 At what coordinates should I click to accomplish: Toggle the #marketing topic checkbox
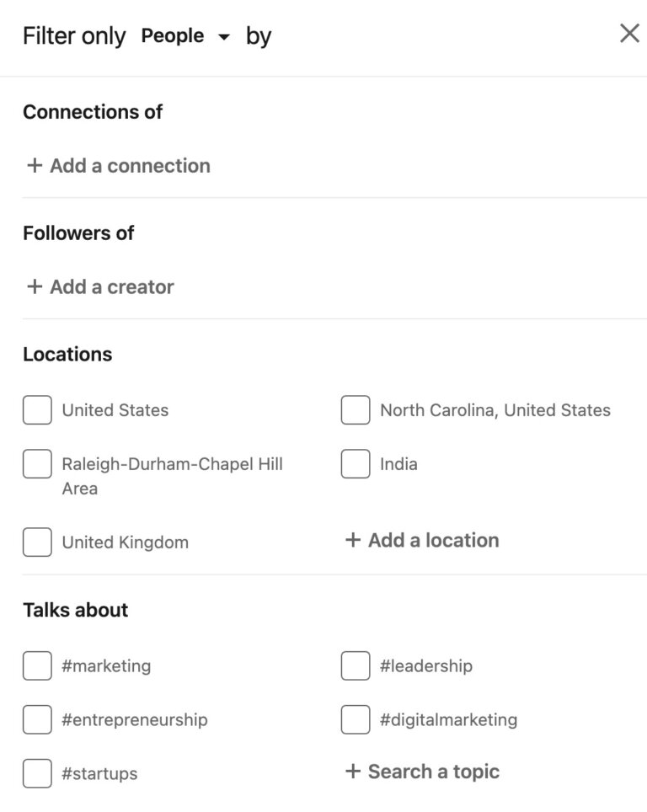point(37,665)
